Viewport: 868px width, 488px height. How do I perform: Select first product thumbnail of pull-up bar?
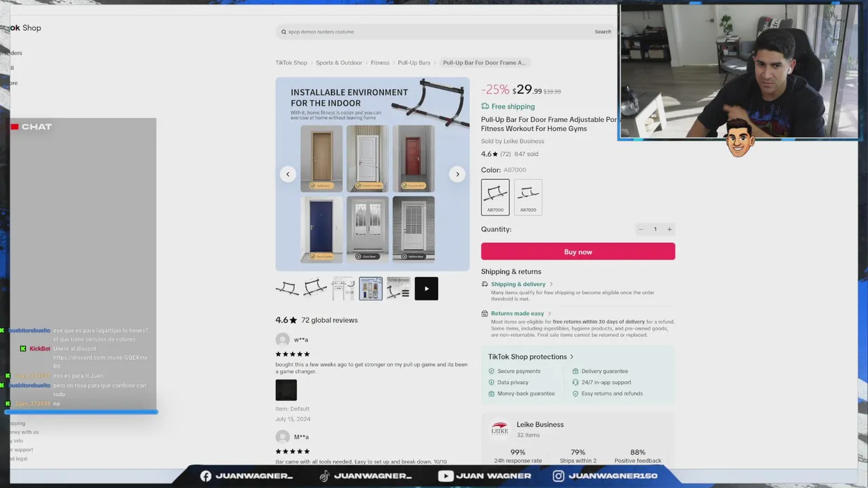[x=287, y=289]
